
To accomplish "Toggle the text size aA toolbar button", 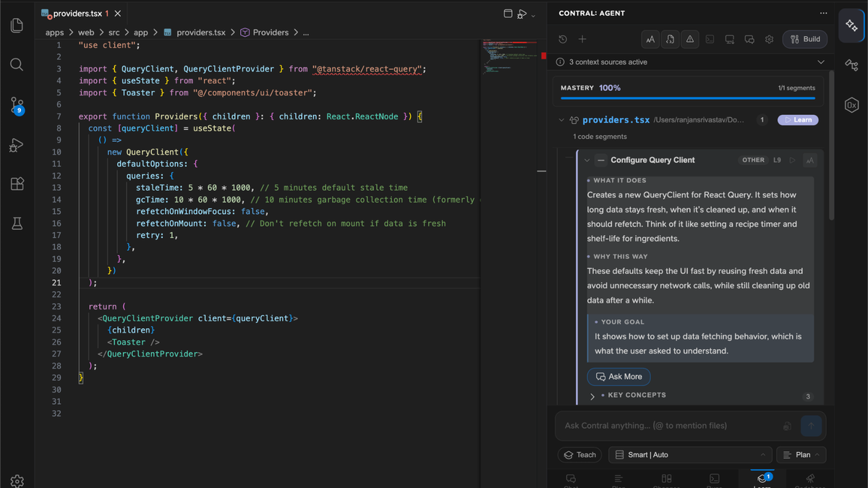I will tap(650, 39).
